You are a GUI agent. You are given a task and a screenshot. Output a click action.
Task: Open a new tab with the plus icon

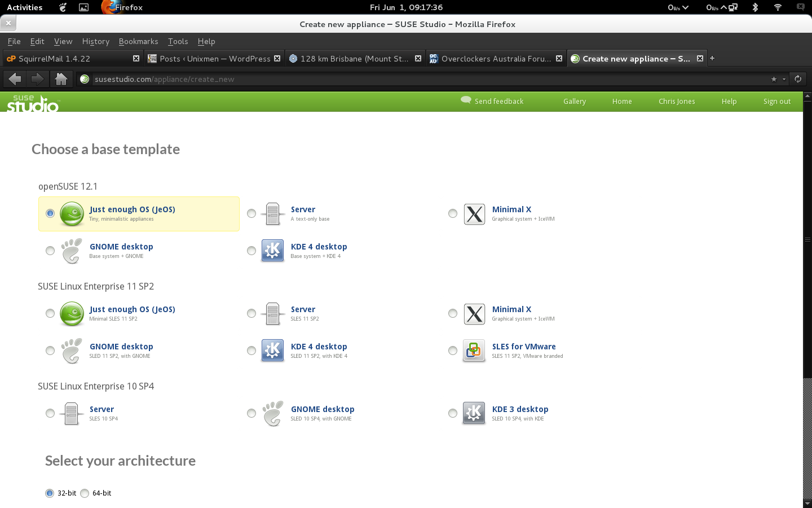click(x=712, y=58)
